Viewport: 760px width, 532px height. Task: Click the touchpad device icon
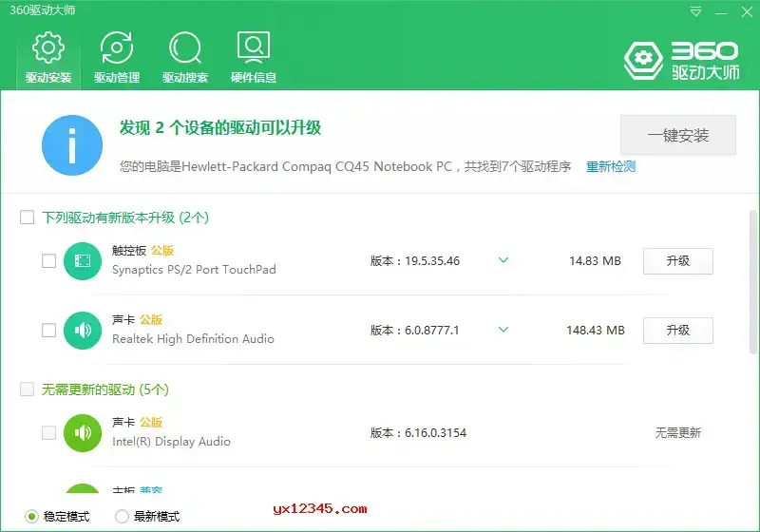[x=83, y=261]
